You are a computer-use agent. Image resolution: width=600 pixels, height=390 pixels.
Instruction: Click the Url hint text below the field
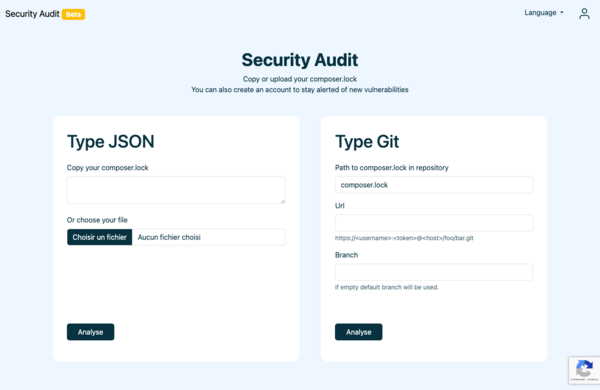coord(404,238)
